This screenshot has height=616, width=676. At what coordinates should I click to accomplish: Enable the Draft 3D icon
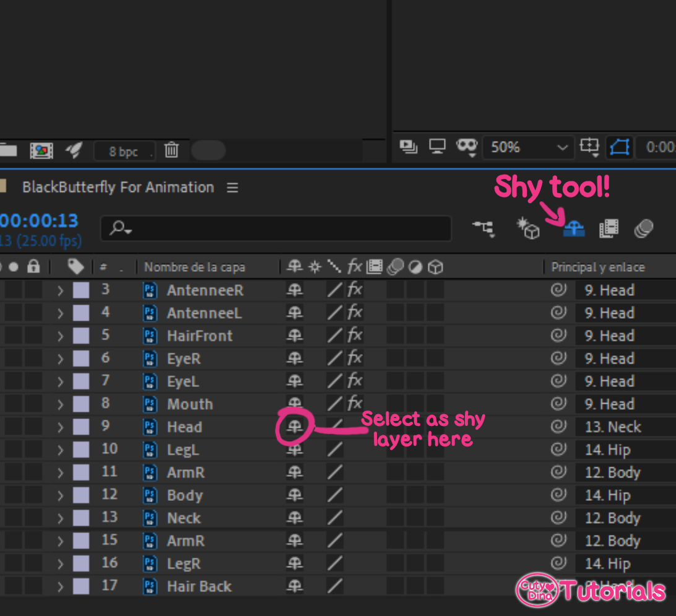(x=528, y=229)
